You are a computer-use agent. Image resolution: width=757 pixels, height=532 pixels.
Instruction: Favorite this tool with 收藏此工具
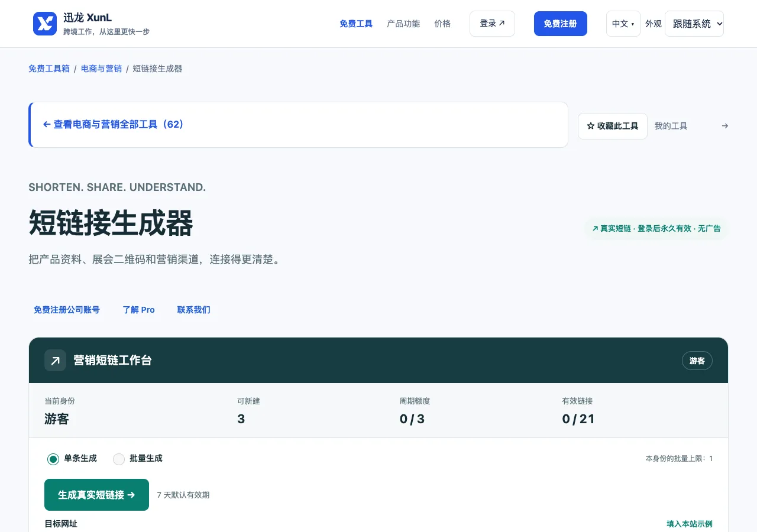point(613,126)
